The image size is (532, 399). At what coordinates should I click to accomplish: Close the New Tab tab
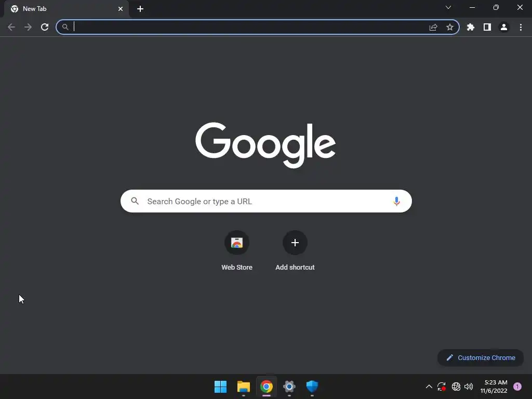[121, 9]
